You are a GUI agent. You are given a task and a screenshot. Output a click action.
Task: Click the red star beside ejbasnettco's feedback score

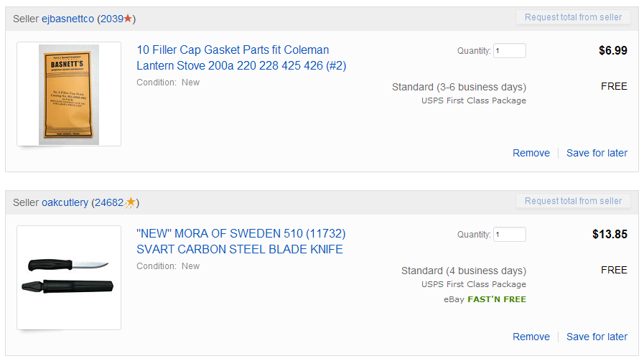click(129, 19)
